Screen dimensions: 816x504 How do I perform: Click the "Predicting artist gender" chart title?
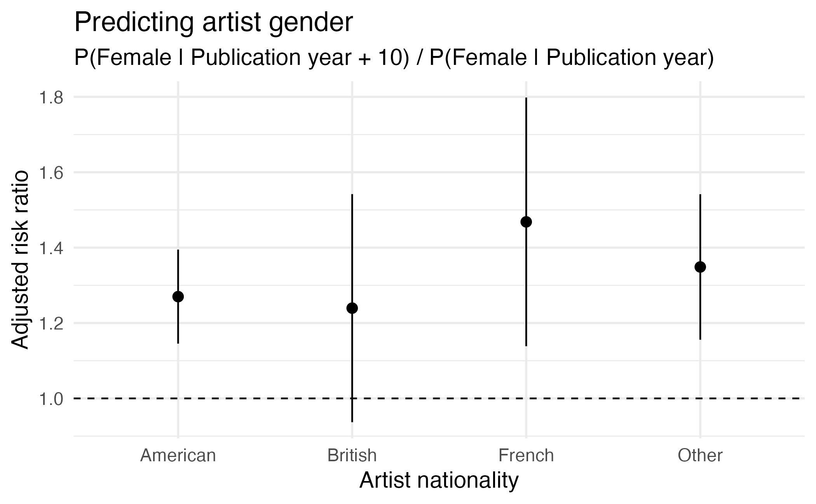pyautogui.click(x=213, y=23)
